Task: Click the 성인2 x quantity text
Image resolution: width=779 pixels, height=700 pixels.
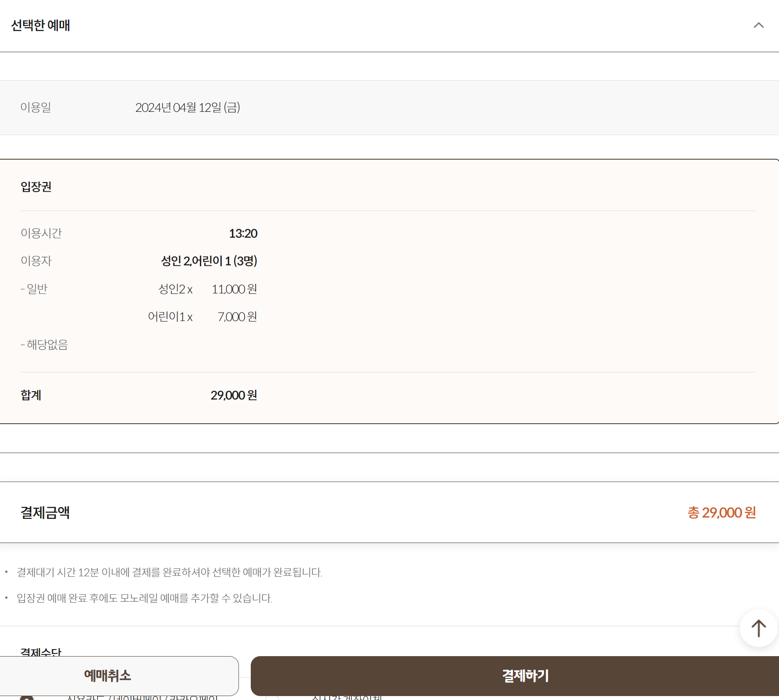Action: [175, 289]
